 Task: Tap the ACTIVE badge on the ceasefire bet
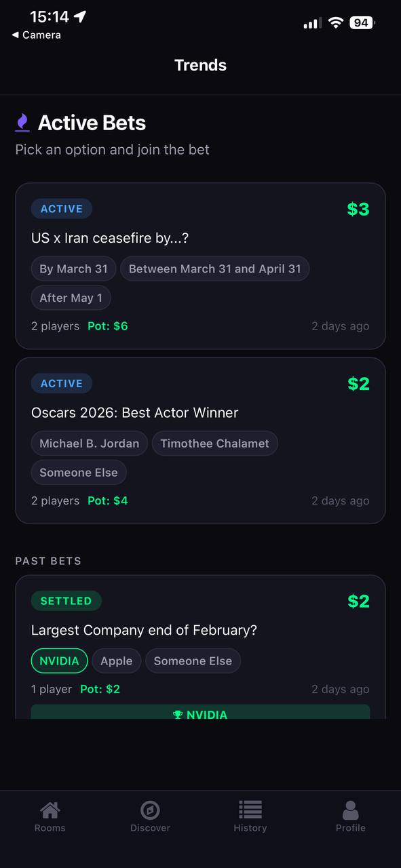[61, 208]
